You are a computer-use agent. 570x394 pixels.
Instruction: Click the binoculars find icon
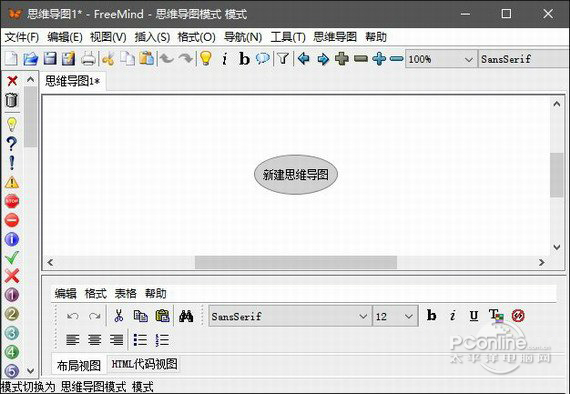pos(186,316)
